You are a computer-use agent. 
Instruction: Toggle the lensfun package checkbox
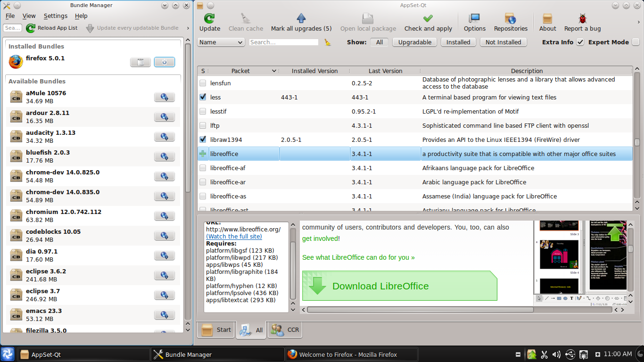[203, 83]
